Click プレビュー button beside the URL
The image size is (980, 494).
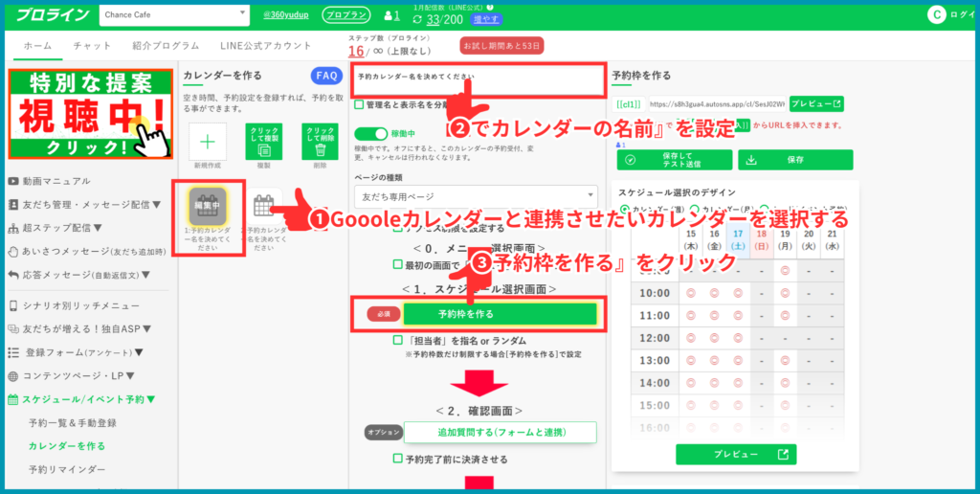point(817,103)
